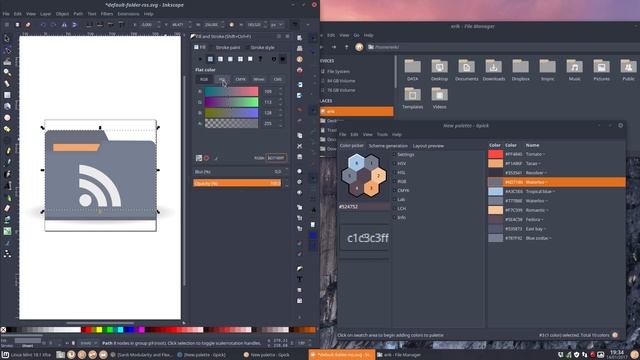Open the Go menu in File Manager

tap(356, 36)
